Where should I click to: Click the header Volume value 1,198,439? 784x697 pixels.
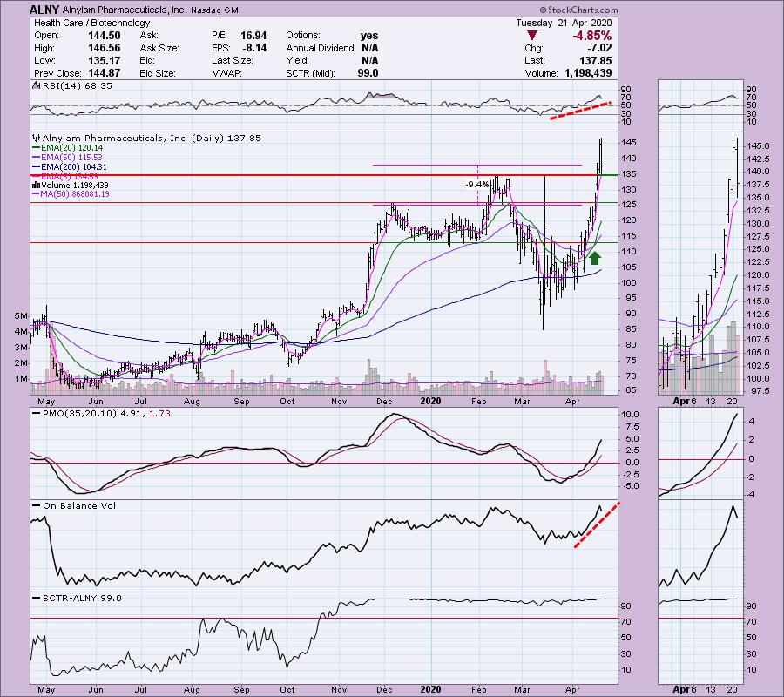tap(588, 73)
